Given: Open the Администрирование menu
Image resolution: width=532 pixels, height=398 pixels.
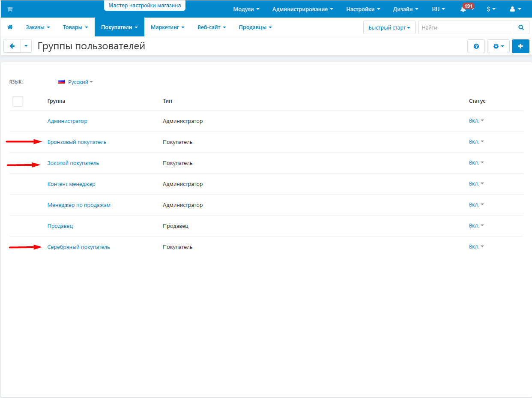Looking at the screenshot, I should [x=303, y=9].
